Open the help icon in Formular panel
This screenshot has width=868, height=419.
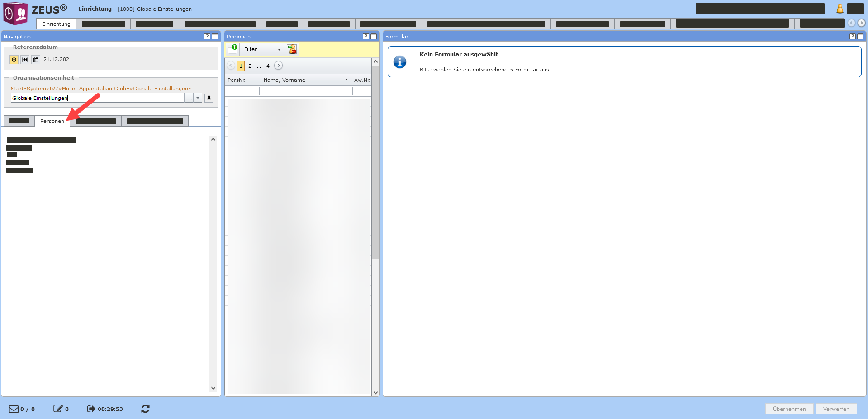852,37
